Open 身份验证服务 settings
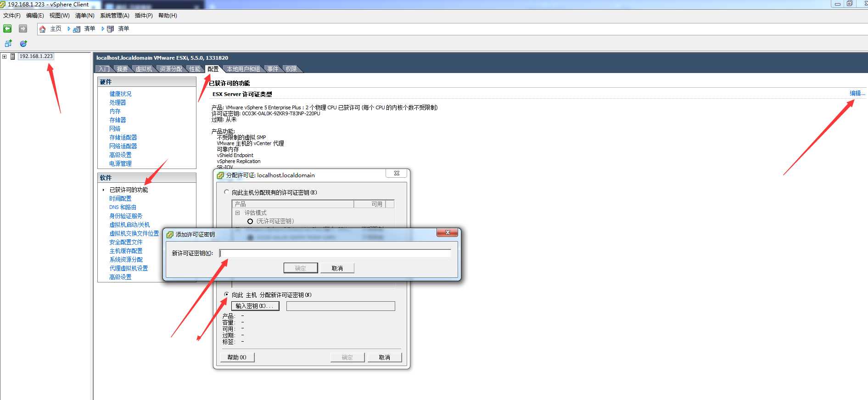 [x=126, y=216]
